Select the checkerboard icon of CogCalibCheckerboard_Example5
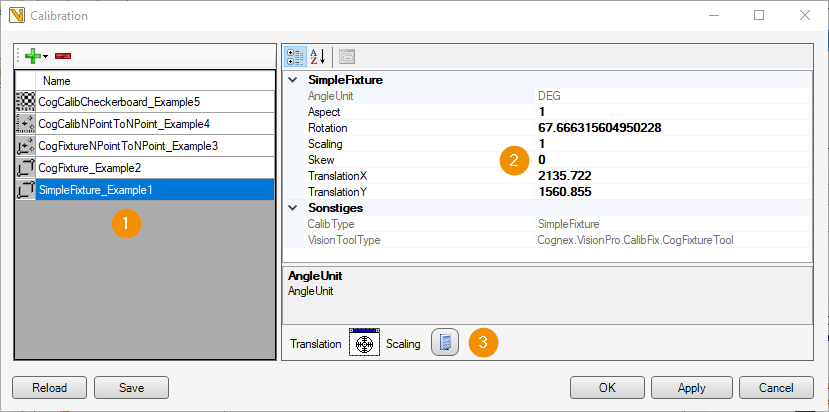 point(25,102)
